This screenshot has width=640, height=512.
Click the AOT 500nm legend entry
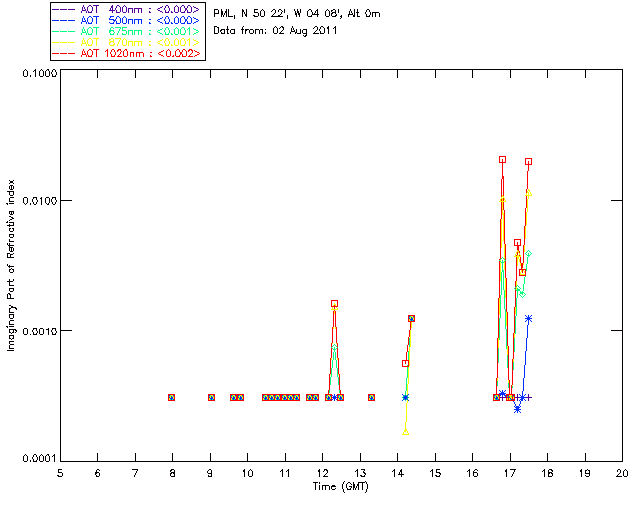tap(127, 20)
